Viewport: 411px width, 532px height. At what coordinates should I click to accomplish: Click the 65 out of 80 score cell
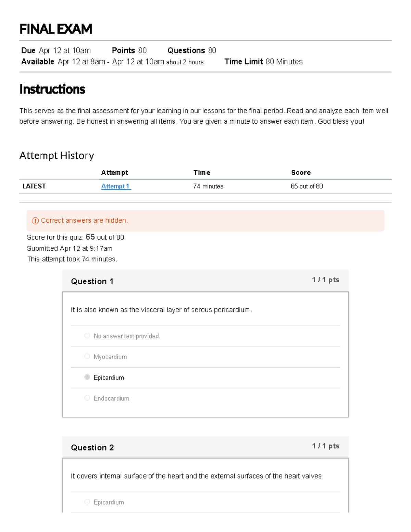[307, 186]
